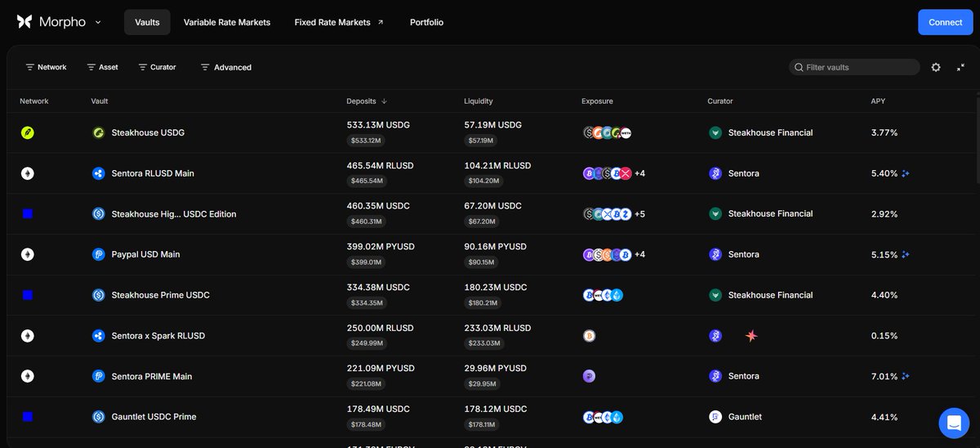The height and width of the screenshot is (448, 980).
Task: Open the Steakhouse USDG vault
Action: click(148, 132)
